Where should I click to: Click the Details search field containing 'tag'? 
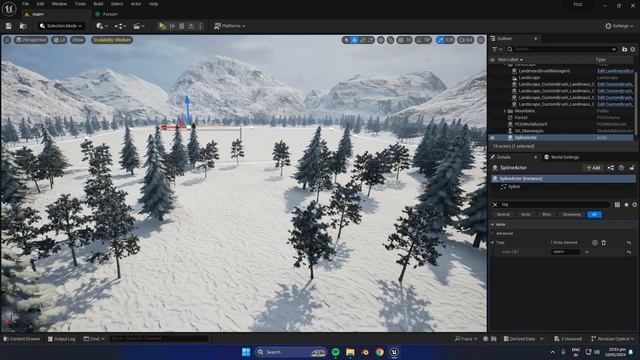(554, 205)
